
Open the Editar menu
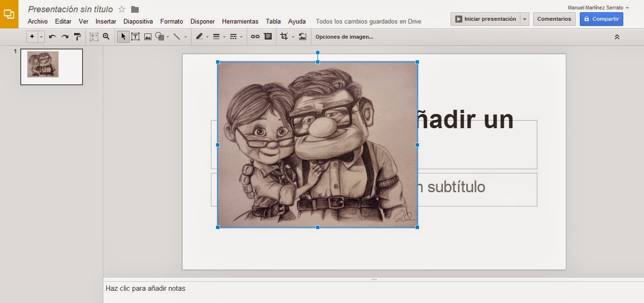(x=63, y=21)
